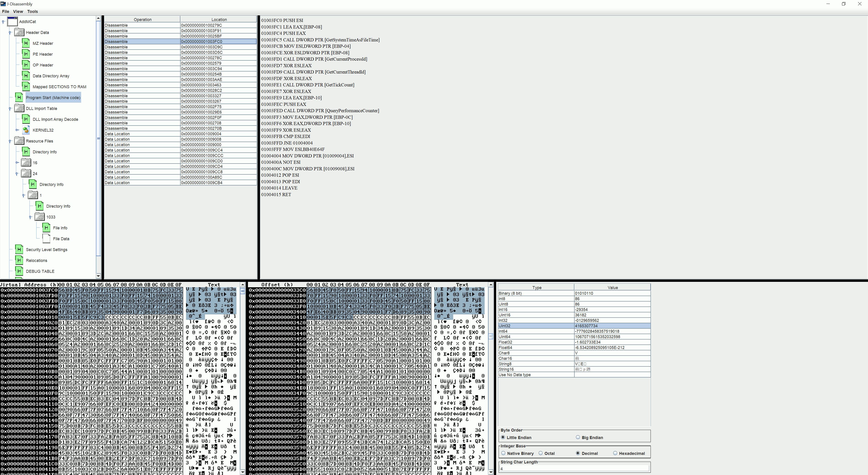Image resolution: width=868 pixels, height=475 pixels.
Task: Select Data Location row 0x0000000001009004
Action: pos(180,134)
